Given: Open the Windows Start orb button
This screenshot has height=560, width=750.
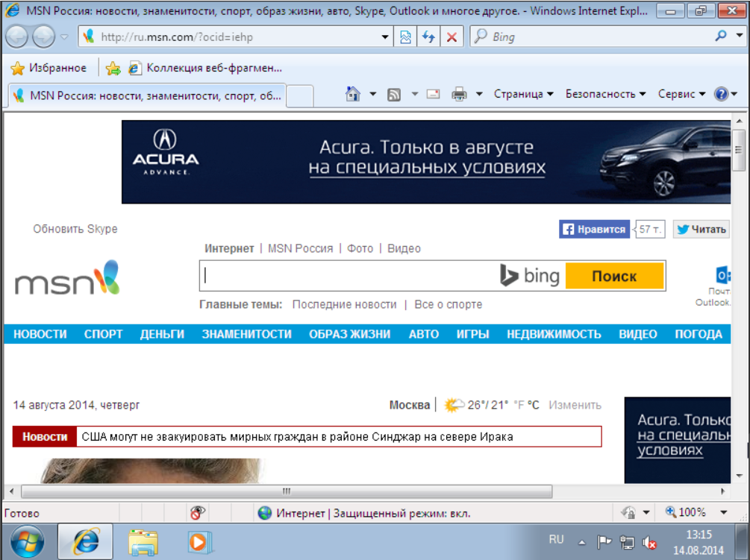Looking at the screenshot, I should 28,542.
